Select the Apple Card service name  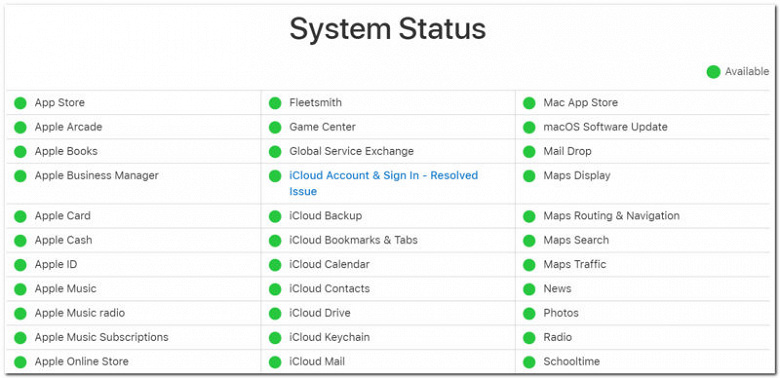pyautogui.click(x=63, y=216)
